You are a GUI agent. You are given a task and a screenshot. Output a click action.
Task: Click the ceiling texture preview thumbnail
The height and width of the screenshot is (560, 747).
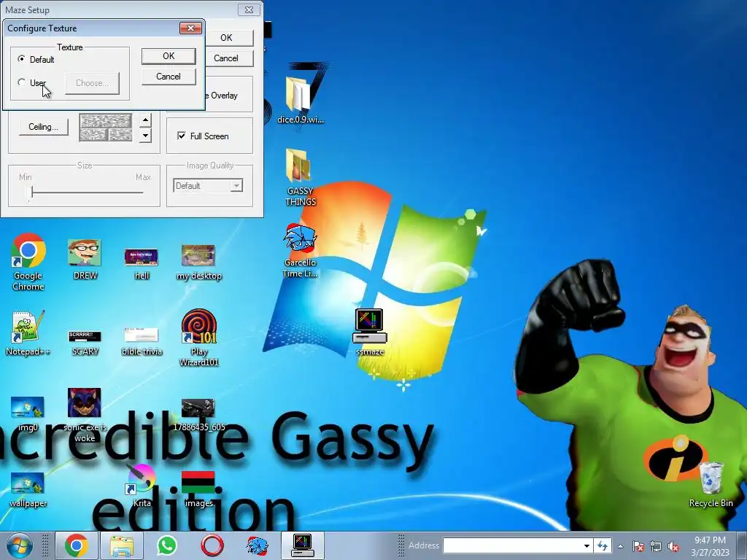[x=105, y=127]
